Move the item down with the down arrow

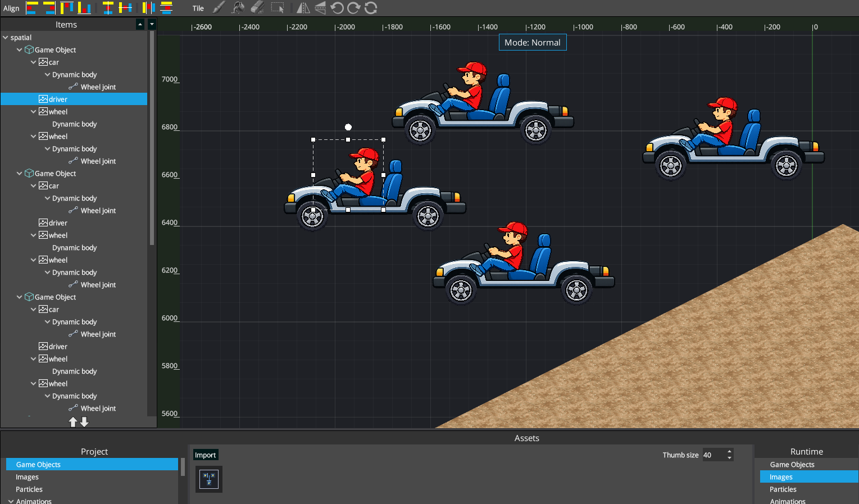click(x=84, y=422)
